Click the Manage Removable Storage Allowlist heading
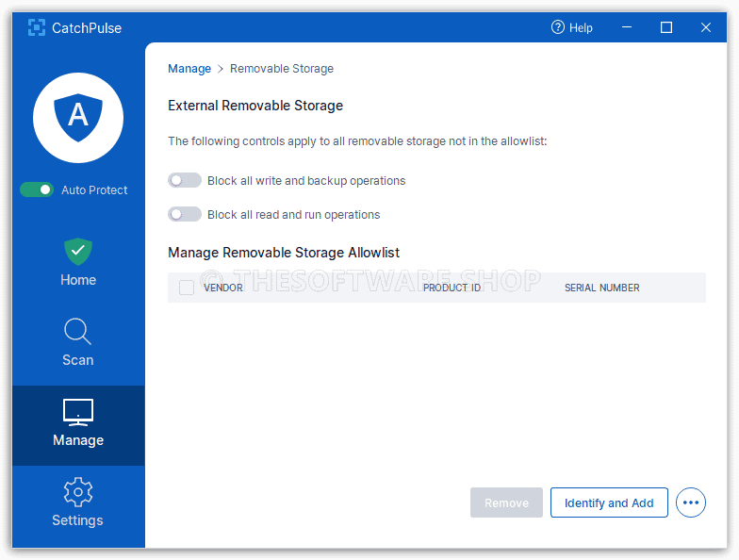Screen dimensions: 739x560 [284, 253]
